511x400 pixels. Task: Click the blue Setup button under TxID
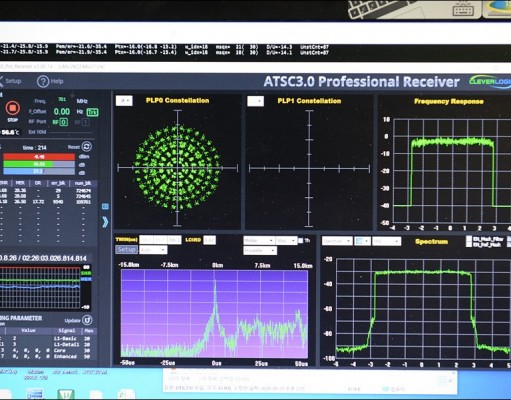point(126,250)
